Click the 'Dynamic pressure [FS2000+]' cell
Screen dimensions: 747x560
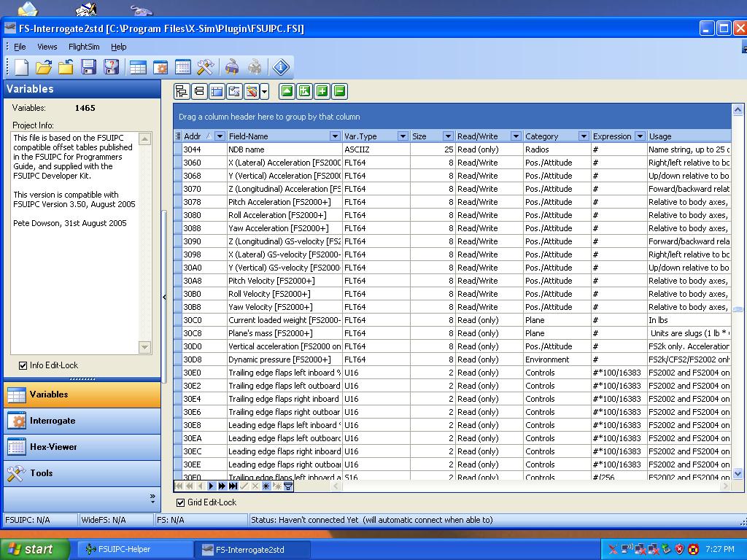click(x=285, y=359)
